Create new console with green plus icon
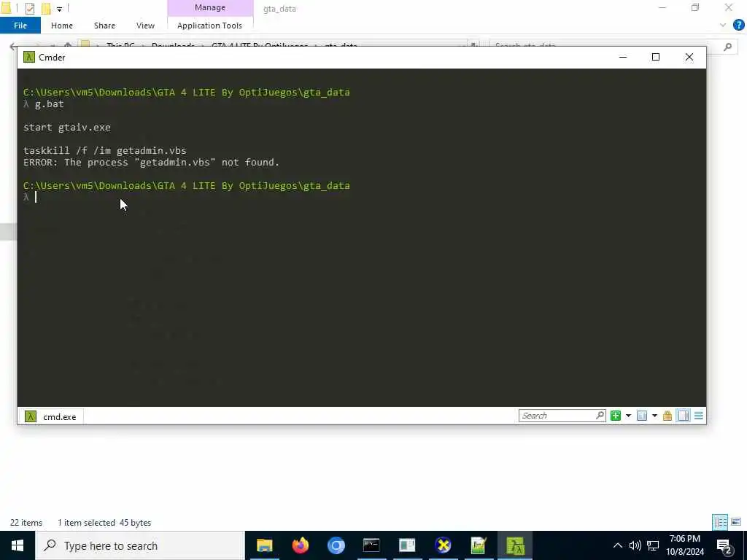Image resolution: width=747 pixels, height=560 pixels. [616, 416]
